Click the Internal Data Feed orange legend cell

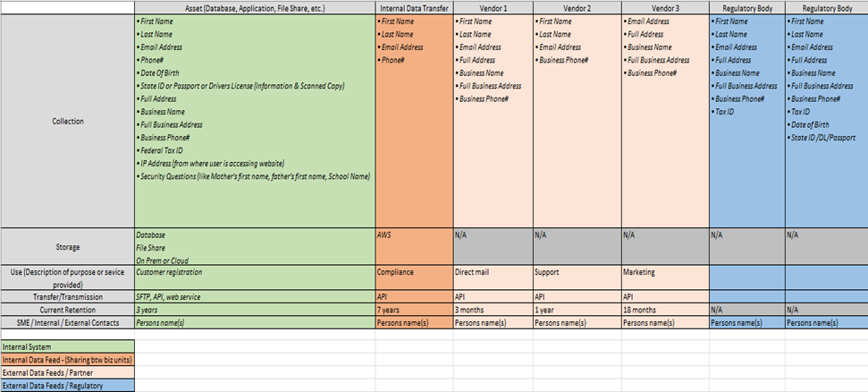tap(67, 360)
